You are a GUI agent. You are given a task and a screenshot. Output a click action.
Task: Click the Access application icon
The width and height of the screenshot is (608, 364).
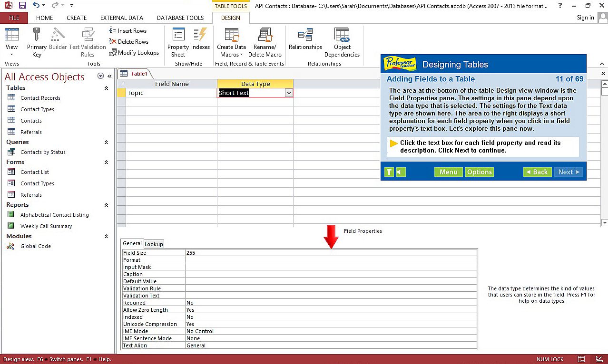pyautogui.click(x=8, y=5)
